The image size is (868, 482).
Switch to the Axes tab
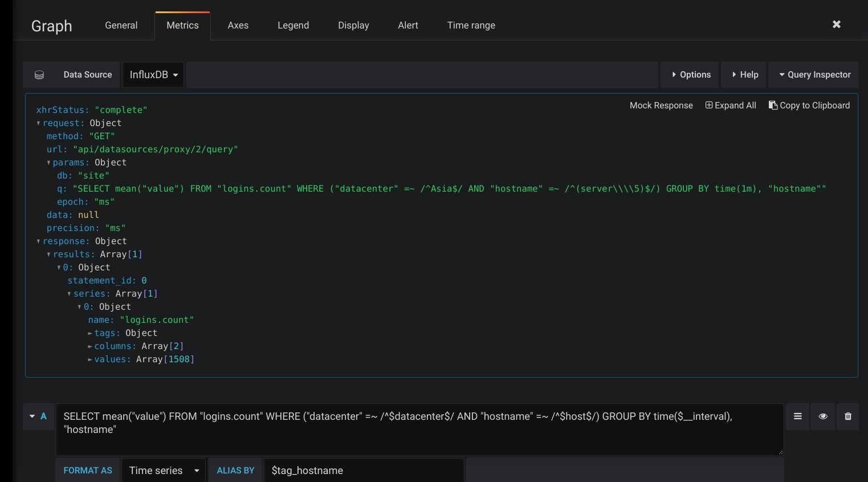[238, 25]
